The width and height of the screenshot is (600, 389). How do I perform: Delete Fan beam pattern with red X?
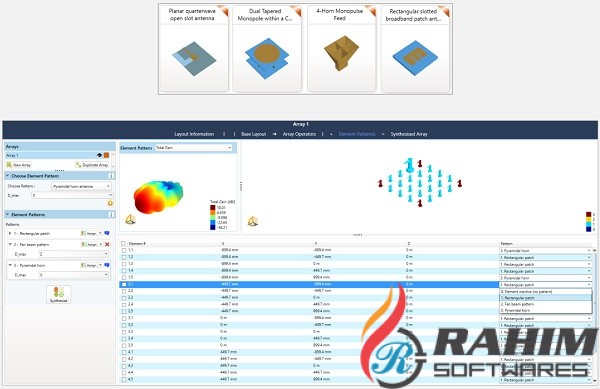(x=107, y=244)
